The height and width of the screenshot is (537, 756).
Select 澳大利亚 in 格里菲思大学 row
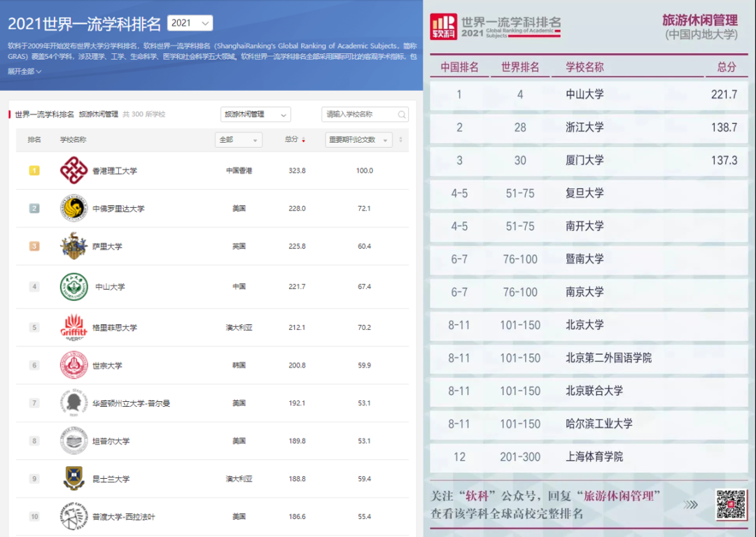239,328
